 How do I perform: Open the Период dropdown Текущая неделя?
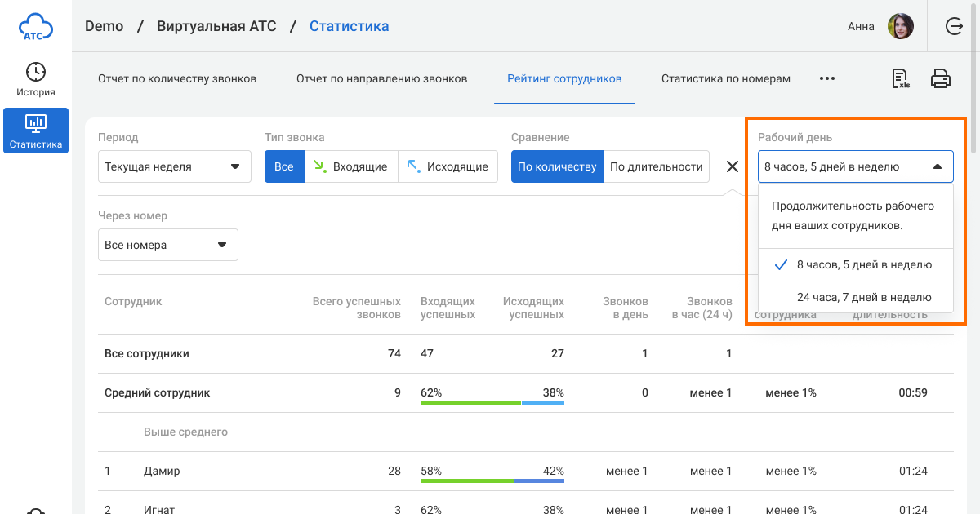coord(174,166)
